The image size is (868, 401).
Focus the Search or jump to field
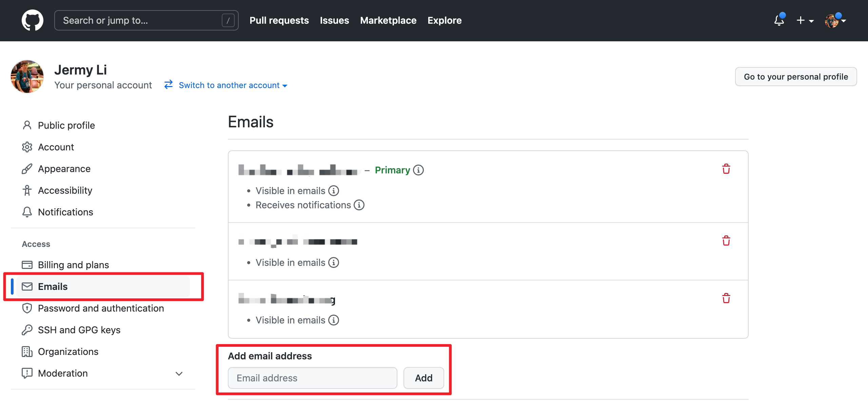coord(146,20)
